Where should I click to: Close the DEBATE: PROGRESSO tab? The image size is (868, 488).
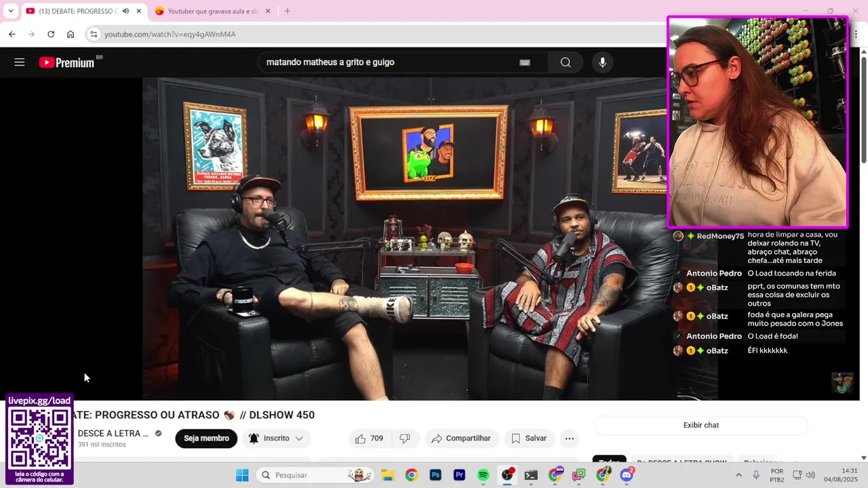(139, 11)
